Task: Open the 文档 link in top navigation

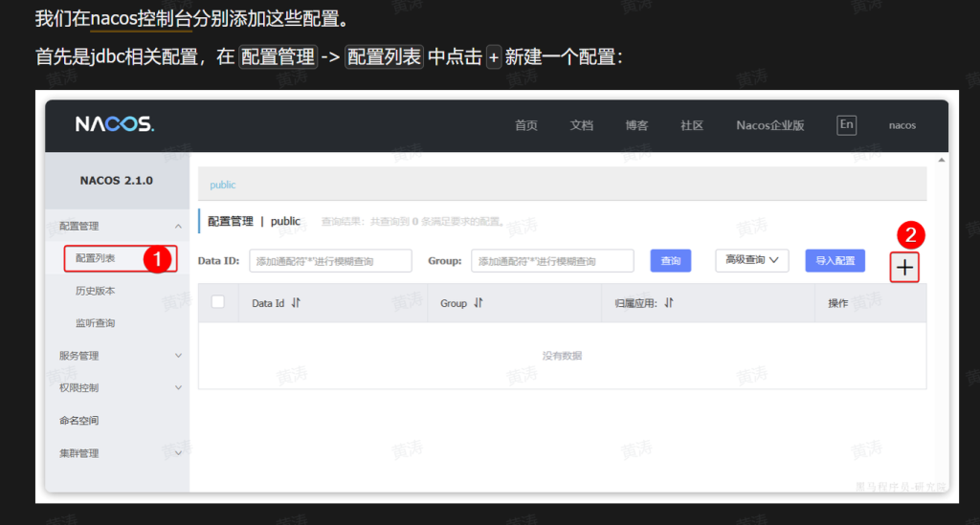Action: [x=582, y=125]
